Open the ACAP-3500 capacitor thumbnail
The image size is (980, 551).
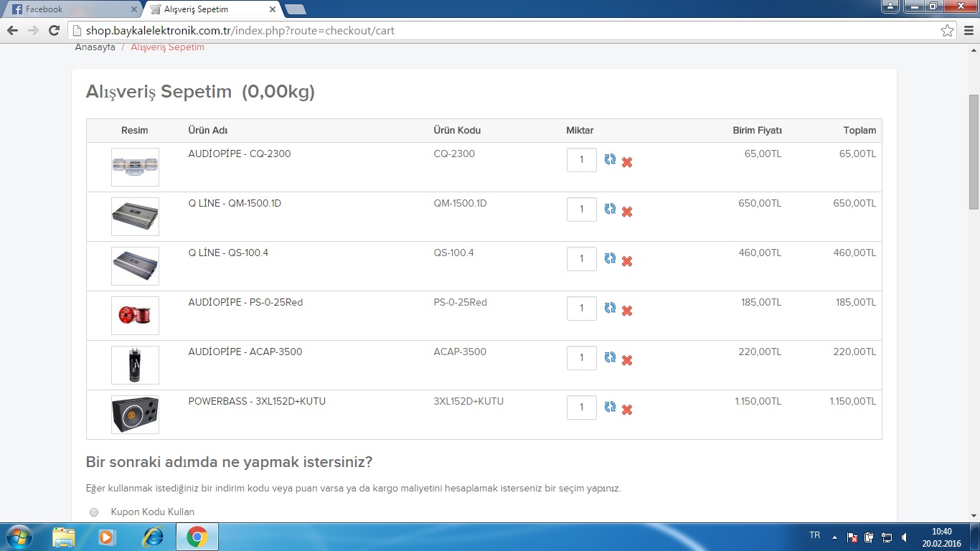click(135, 365)
